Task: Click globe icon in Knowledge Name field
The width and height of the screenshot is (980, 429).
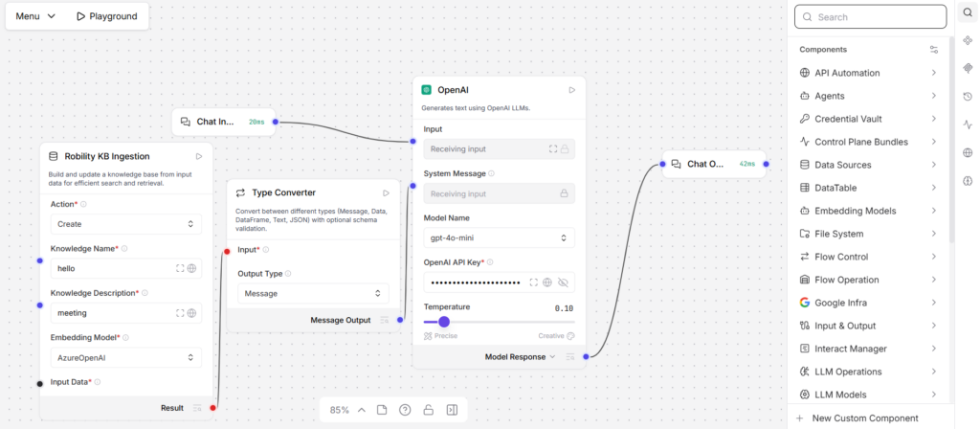Action: (191, 268)
